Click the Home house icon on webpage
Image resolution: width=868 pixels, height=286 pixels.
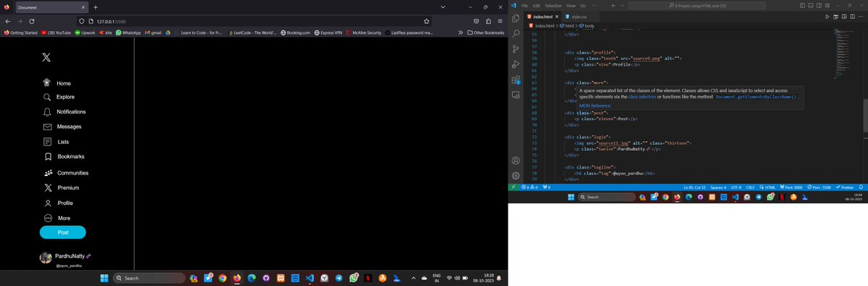[x=47, y=83]
